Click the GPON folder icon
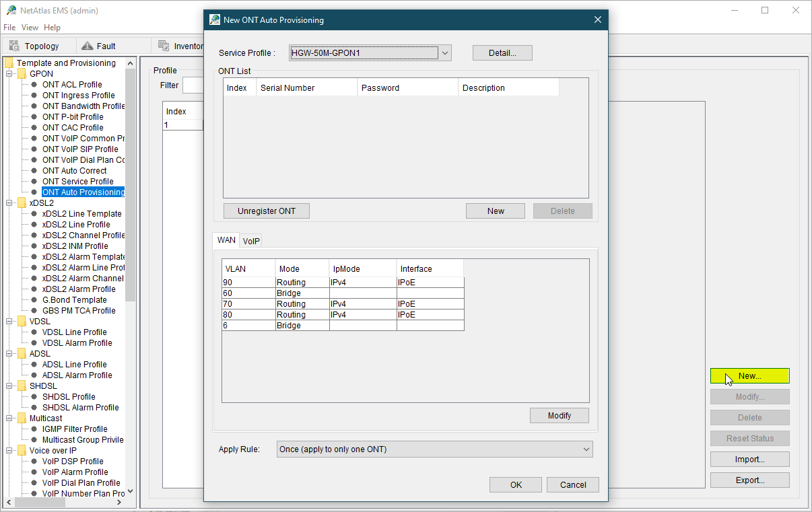The height and width of the screenshot is (512, 812). 22,74
